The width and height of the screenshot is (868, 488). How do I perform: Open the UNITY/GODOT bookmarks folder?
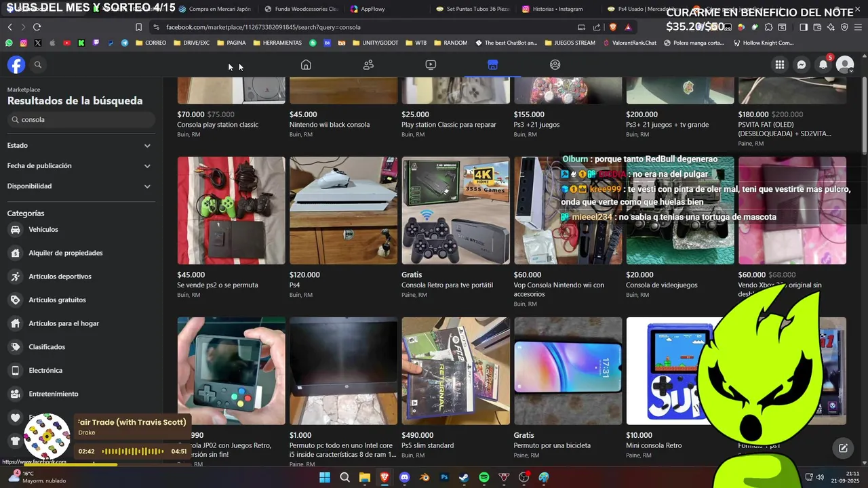(x=375, y=43)
